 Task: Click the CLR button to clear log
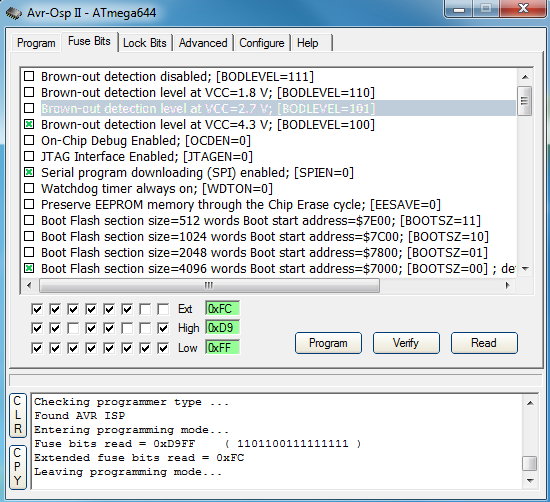click(18, 415)
